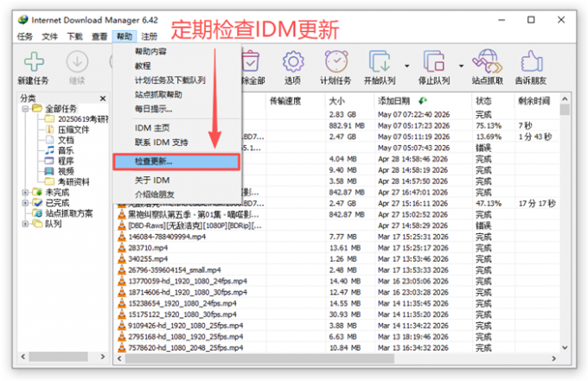Select file 340255.mp4
This screenshot has height=381, width=588.
click(148, 259)
